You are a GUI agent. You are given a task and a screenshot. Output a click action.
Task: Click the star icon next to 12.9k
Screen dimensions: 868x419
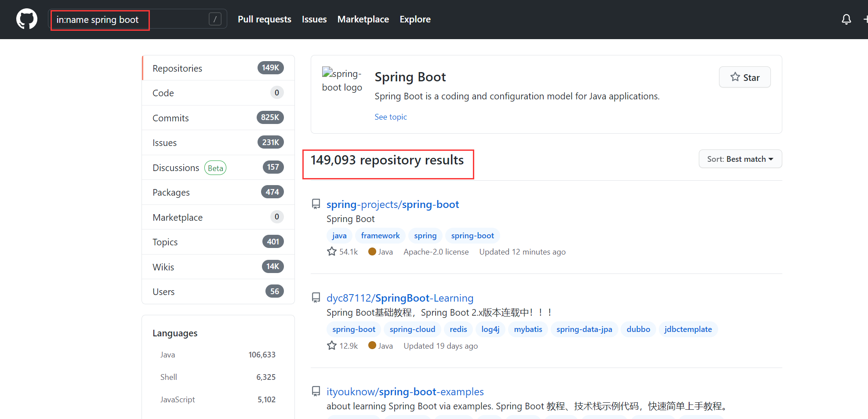(x=332, y=346)
